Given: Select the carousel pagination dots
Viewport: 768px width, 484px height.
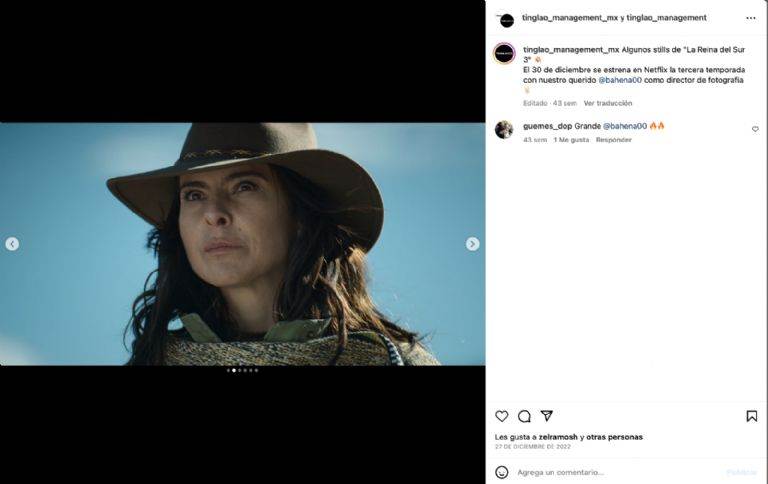Looking at the screenshot, I should click(242, 370).
